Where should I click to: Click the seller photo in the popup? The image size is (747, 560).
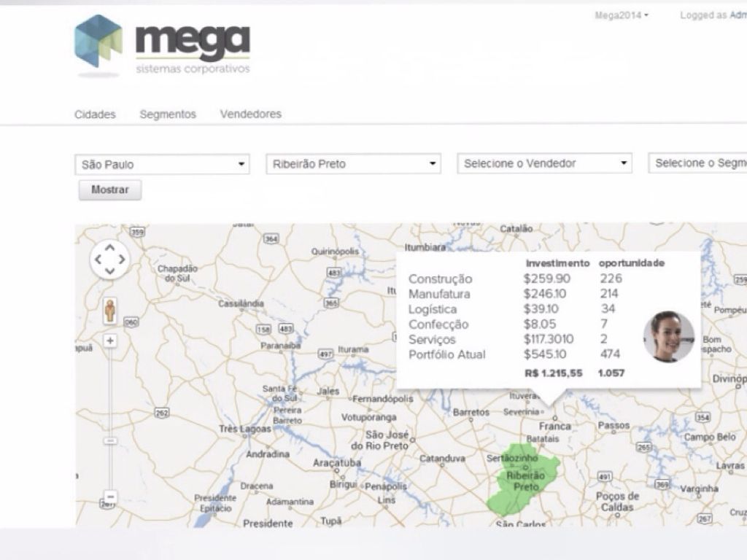click(x=668, y=337)
